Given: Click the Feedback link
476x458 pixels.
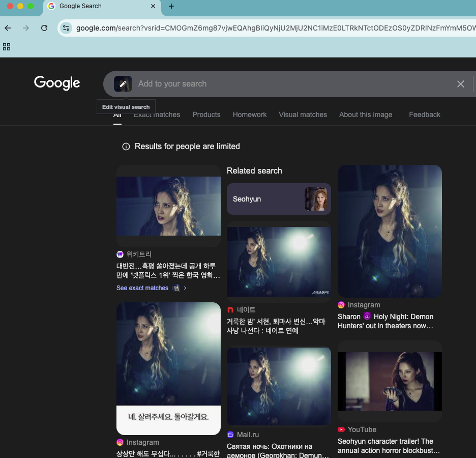Looking at the screenshot, I should [424, 114].
